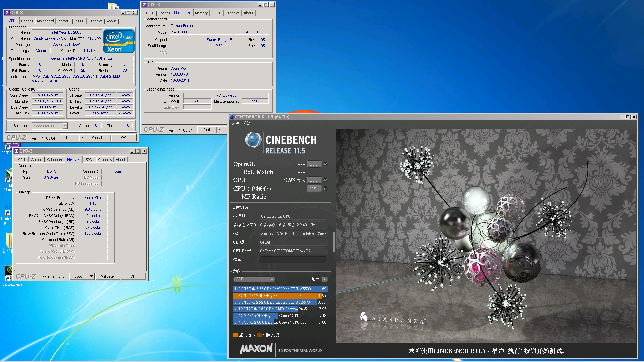
Task: Click the Cinebench render preview image
Action: [x=486, y=236]
